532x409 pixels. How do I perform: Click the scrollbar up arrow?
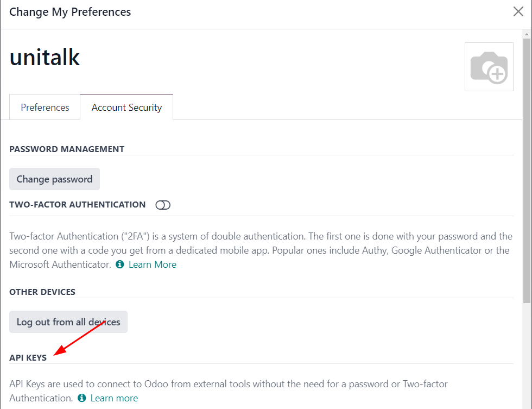(527, 34)
